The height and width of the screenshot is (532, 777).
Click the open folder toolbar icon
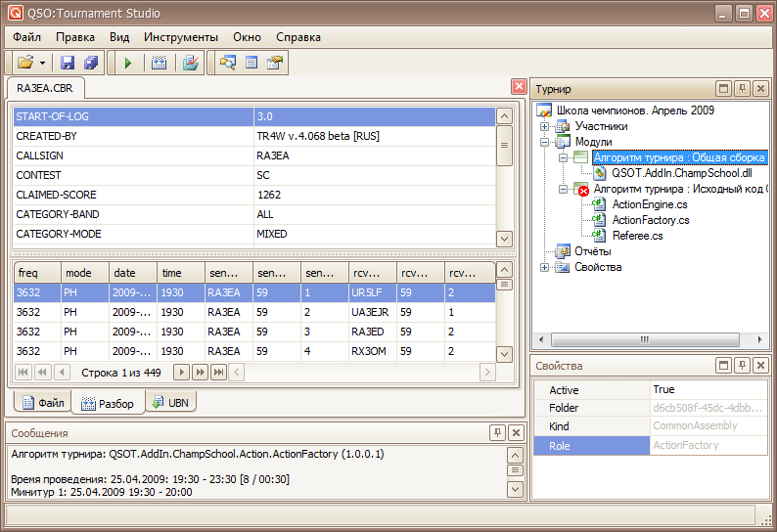(x=25, y=63)
